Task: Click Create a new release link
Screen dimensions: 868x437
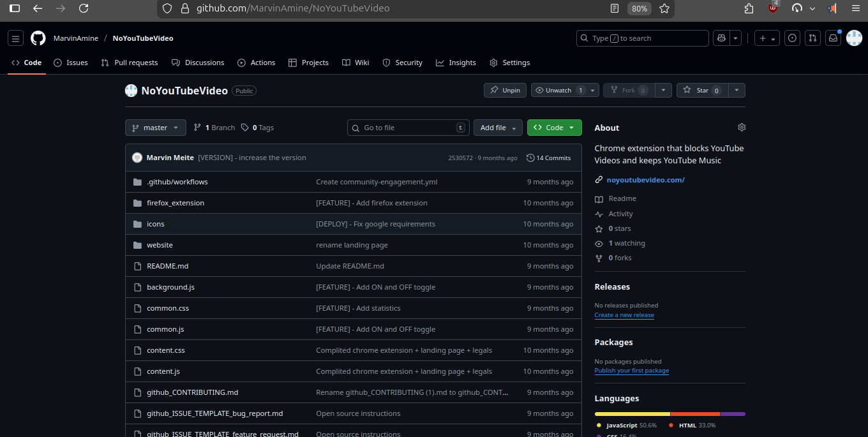Action: pos(624,315)
